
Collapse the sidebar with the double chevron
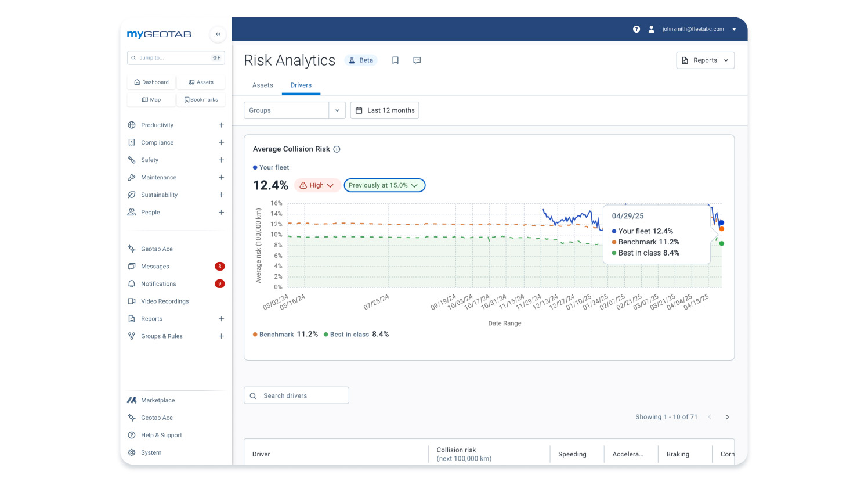[218, 34]
